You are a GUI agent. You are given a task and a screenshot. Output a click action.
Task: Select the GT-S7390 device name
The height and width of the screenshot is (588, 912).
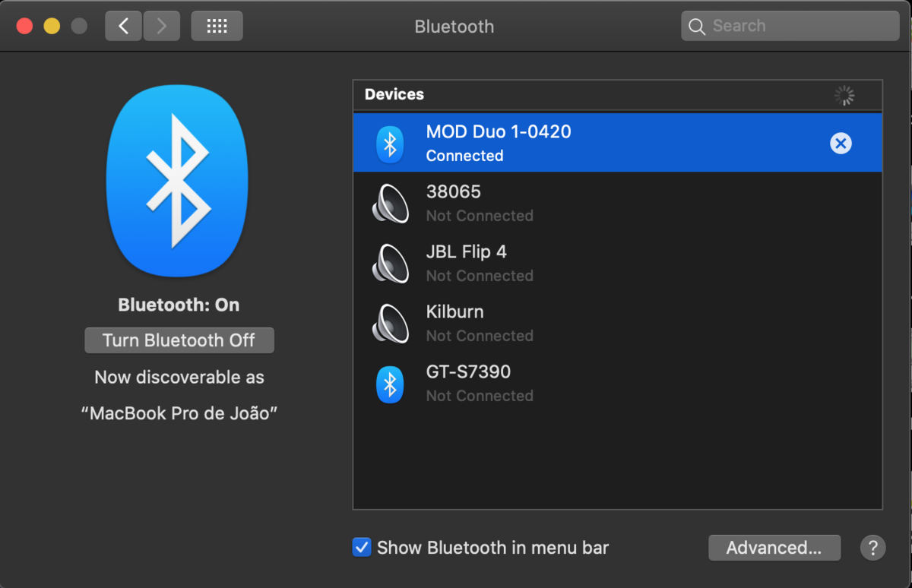tap(468, 372)
